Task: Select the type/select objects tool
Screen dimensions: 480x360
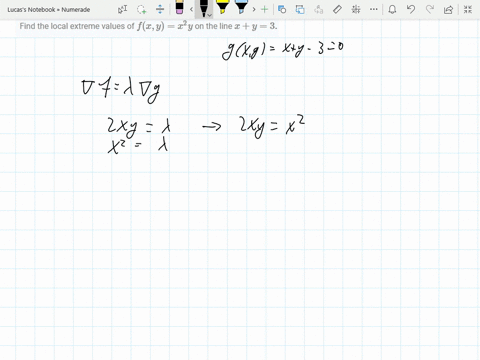Action: (123, 9)
